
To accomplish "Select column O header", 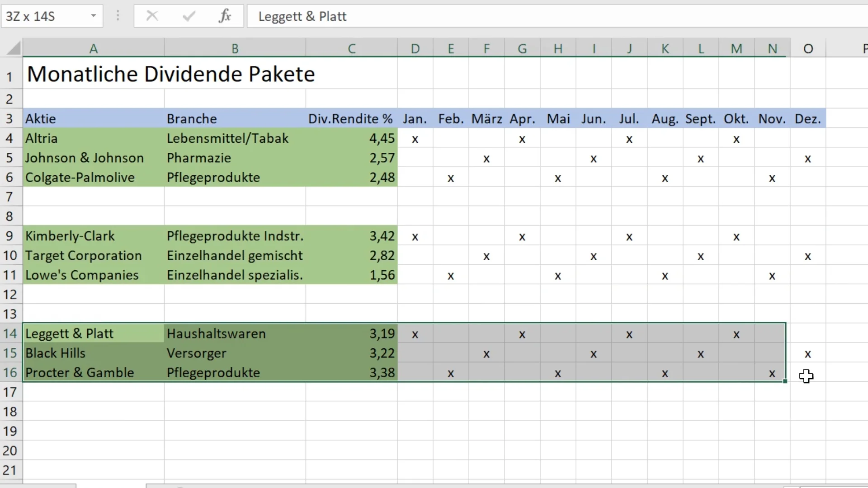I will point(808,48).
